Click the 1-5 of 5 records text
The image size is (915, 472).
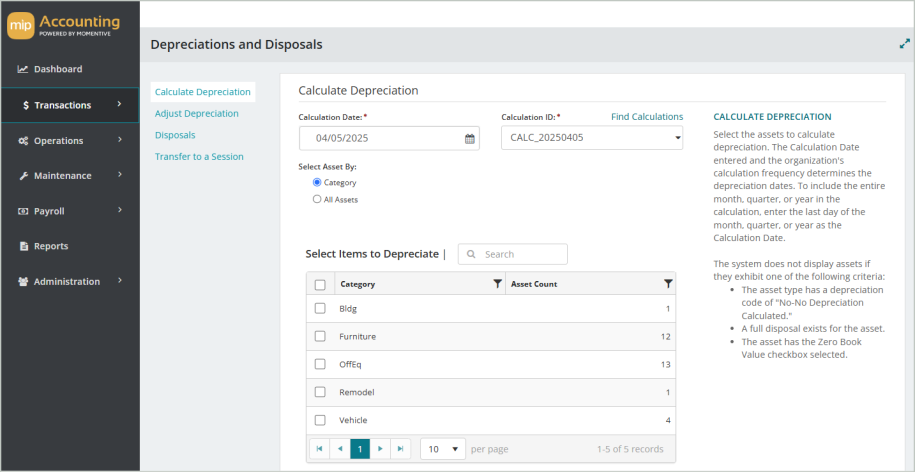(630, 449)
